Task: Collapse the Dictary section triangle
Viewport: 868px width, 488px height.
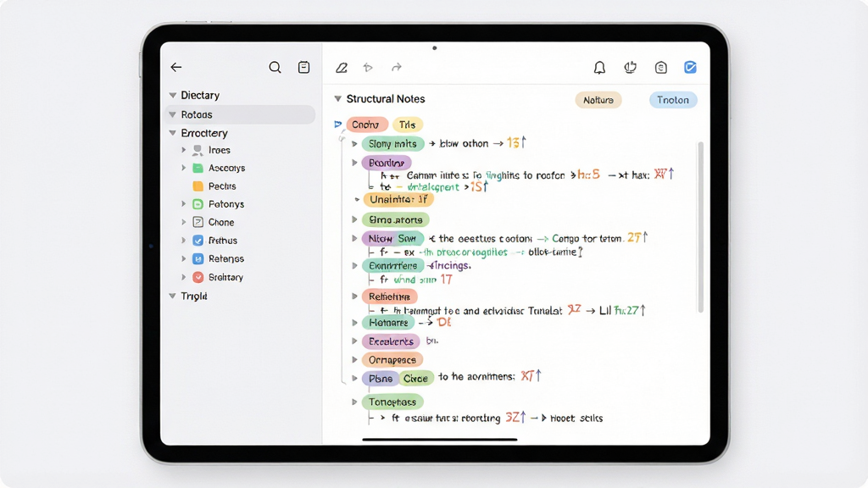Action: click(x=173, y=95)
